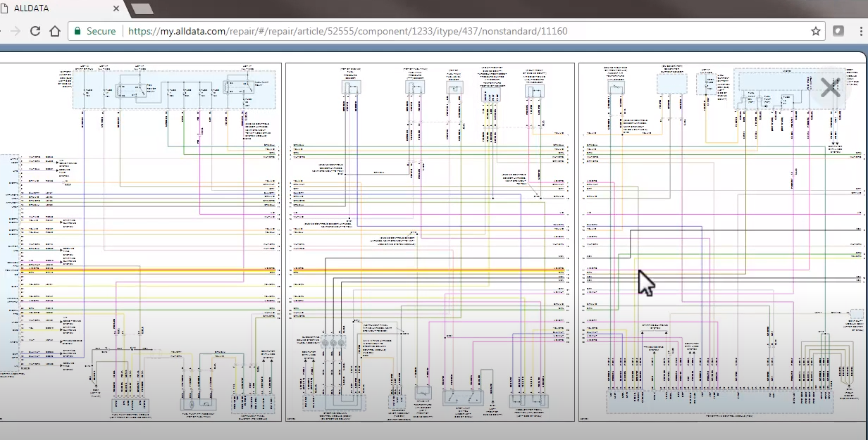
Task: Reload the current ALLDATA page
Action: pos(35,32)
